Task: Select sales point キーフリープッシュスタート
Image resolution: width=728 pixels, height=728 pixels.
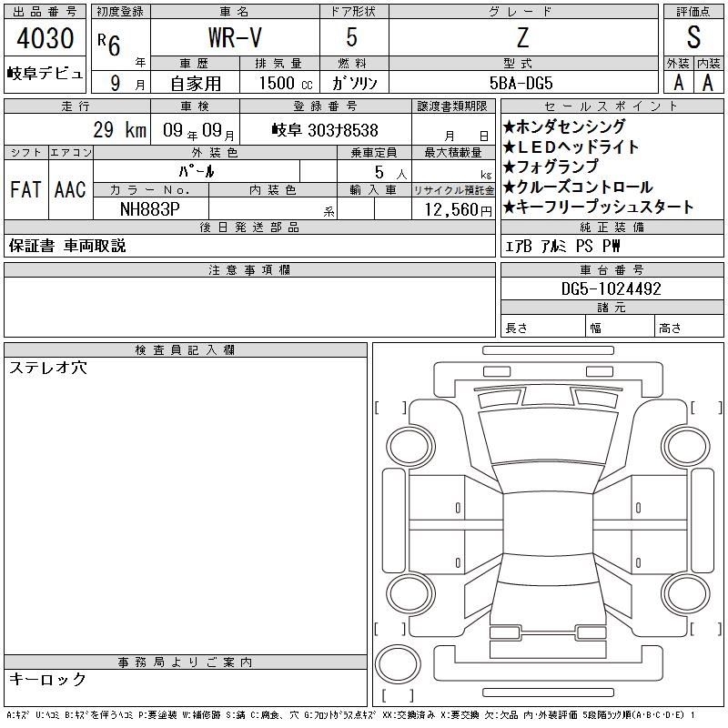Action: [x=599, y=207]
